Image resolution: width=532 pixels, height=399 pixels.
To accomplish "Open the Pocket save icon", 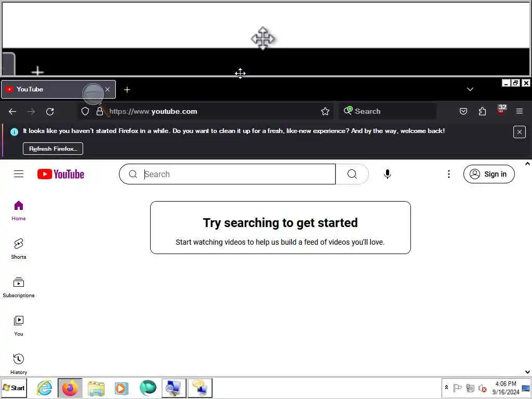I will 463,111.
